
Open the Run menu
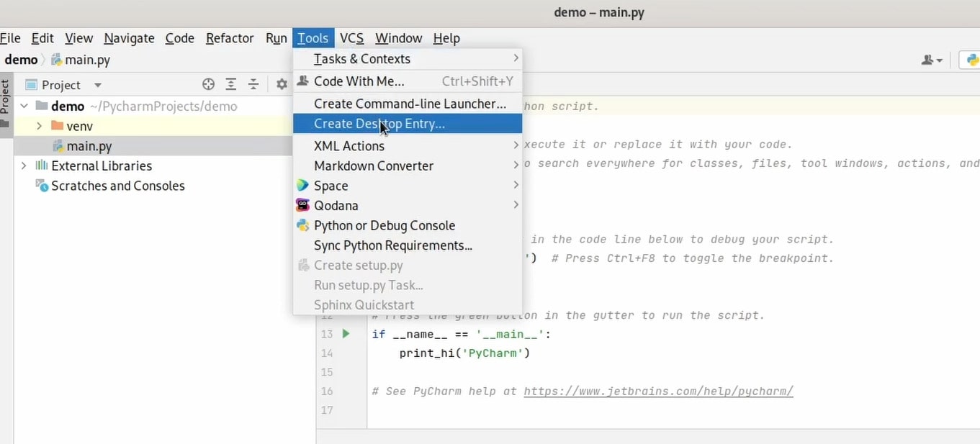(x=276, y=38)
